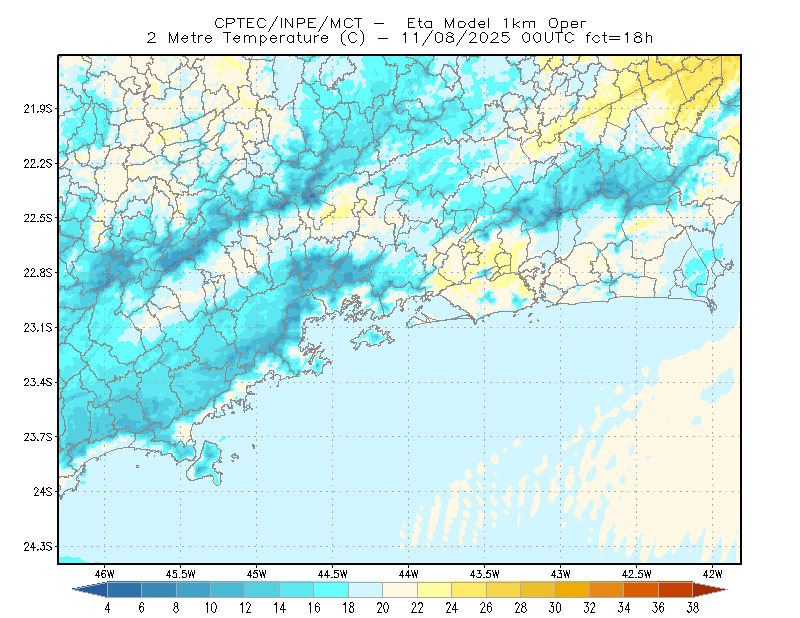The height and width of the screenshot is (618, 800).
Task: Select the 10 to 12 blue colorbar segment
Action: [x=228, y=590]
